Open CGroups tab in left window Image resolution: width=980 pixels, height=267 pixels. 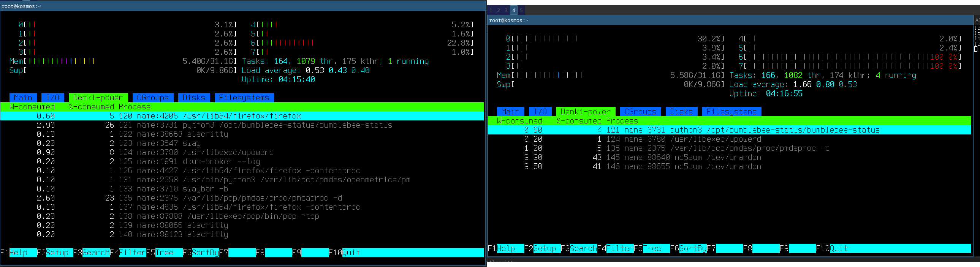(x=153, y=98)
